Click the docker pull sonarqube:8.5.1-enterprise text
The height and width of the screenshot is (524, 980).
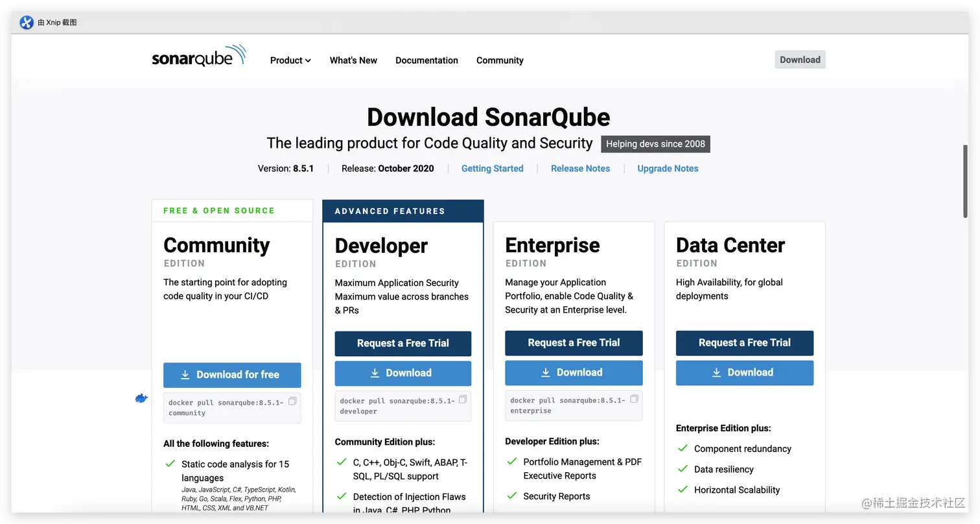coord(568,405)
